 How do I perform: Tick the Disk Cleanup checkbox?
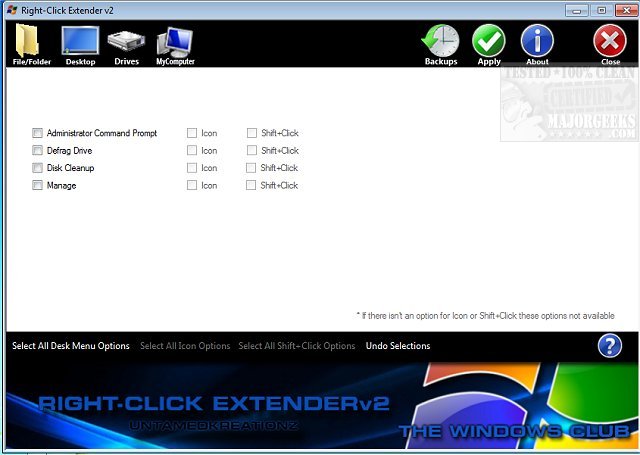tap(37, 168)
